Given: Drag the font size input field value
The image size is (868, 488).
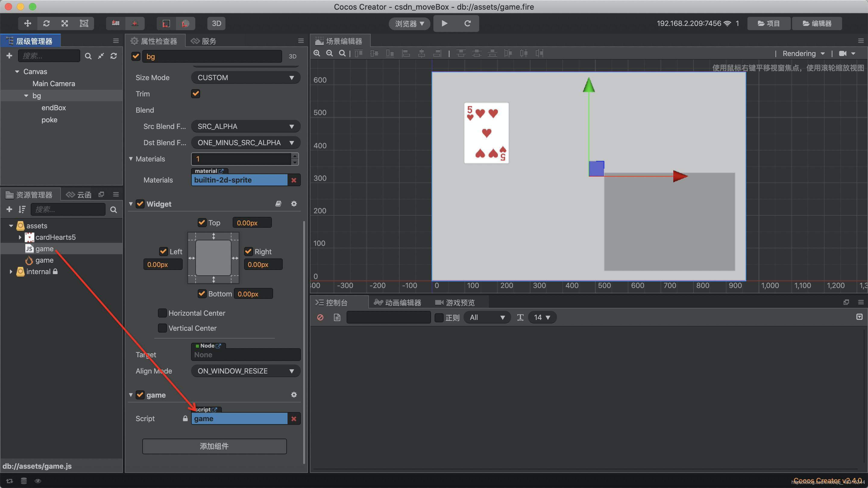Looking at the screenshot, I should click(x=537, y=317).
